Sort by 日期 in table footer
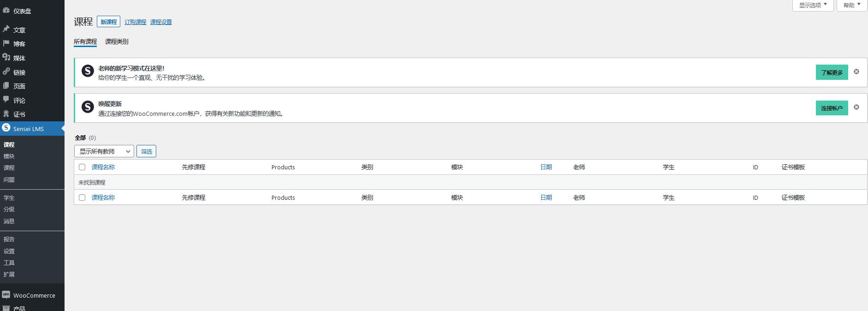This screenshot has height=311, width=868. pyautogui.click(x=546, y=197)
